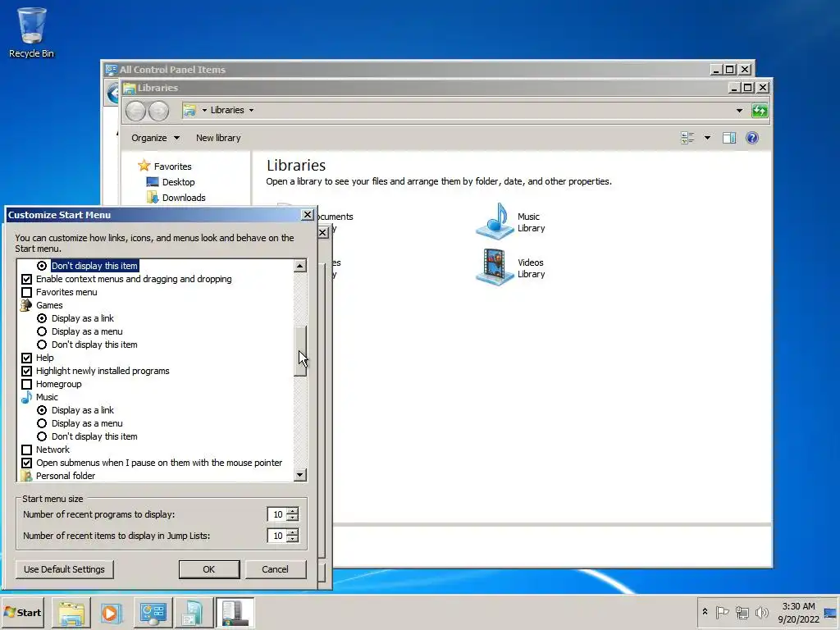
Task: Uncheck the Help checkbox
Action: click(x=26, y=358)
